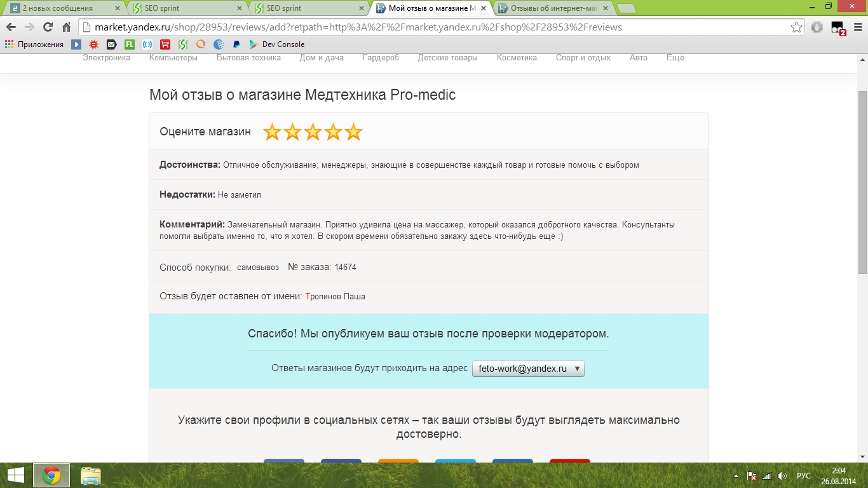Open the blue play-arrow bookmark
This screenshot has height=488, width=868.
tap(76, 44)
